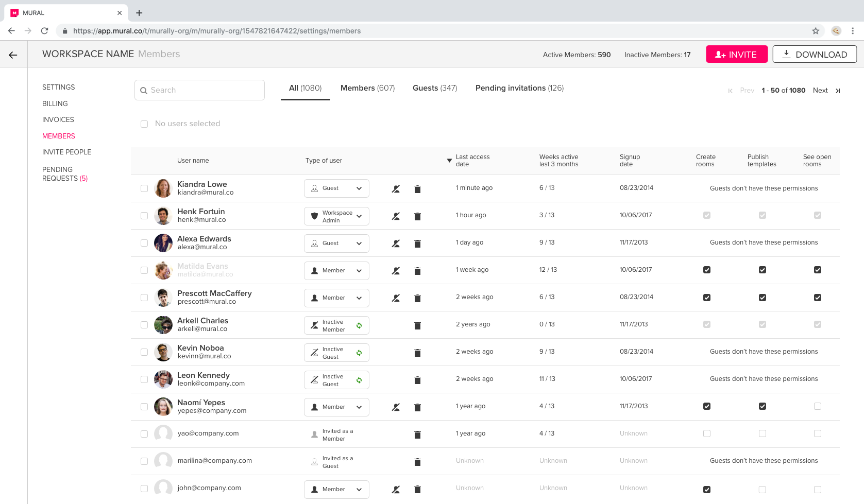Uncheck Publish templates for Prescott MacCaffery

tap(763, 298)
